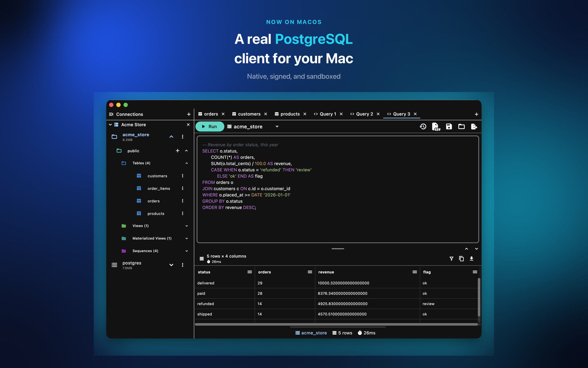Image resolution: width=588 pixels, height=368 pixels.
Task: Click the 'delivered' status cell
Action: click(x=225, y=283)
